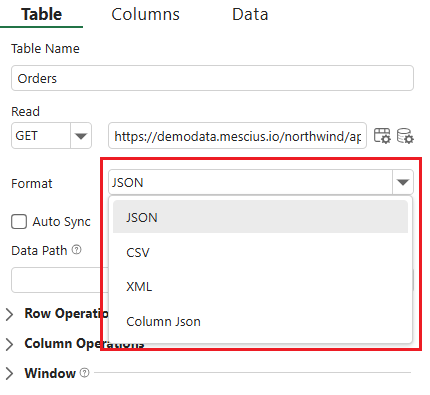The image size is (430, 395).
Task: Open the Window help icon
Action: point(85,372)
